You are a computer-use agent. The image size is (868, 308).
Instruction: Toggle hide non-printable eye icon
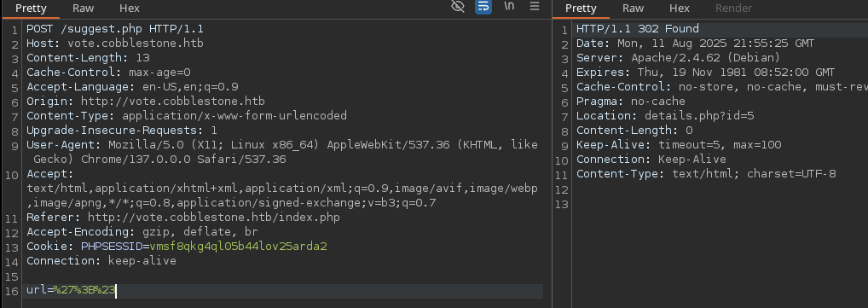click(457, 7)
